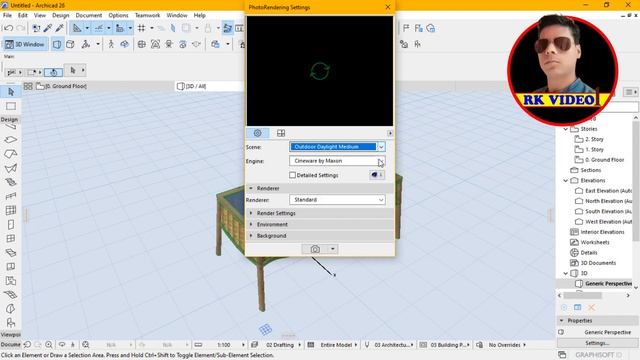
Task: Click the camera render button in PhotoRendering
Action: (x=315, y=249)
